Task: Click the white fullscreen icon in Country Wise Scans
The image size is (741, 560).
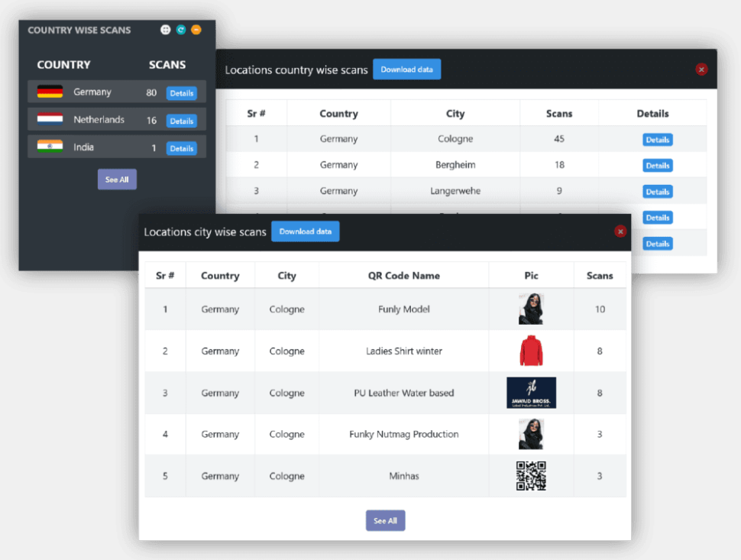Action: coord(166,30)
